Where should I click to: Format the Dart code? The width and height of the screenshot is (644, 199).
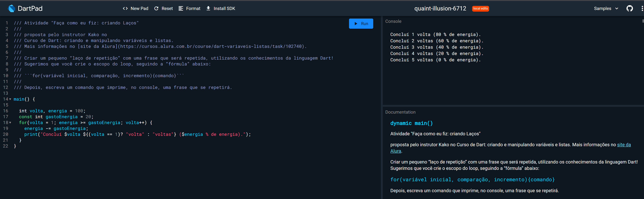189,9
